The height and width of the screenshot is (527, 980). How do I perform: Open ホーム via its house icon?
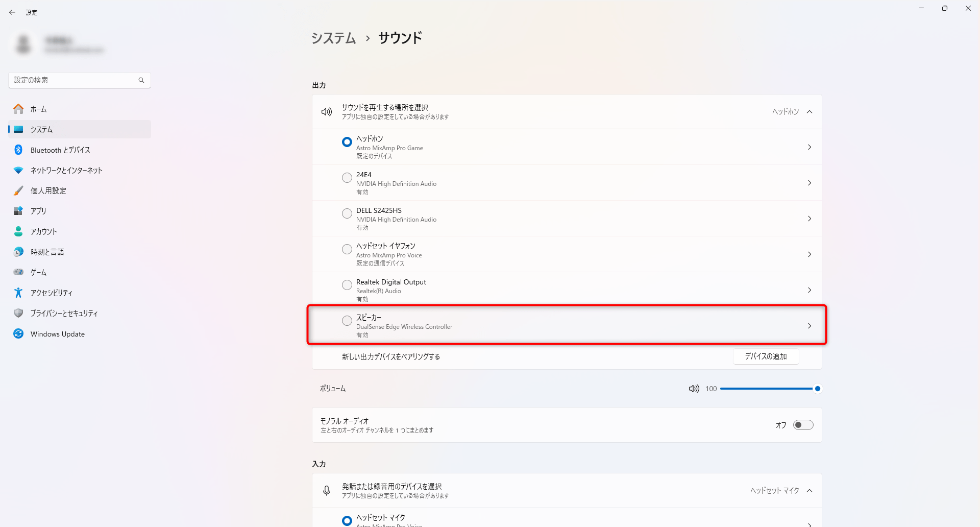(18, 109)
